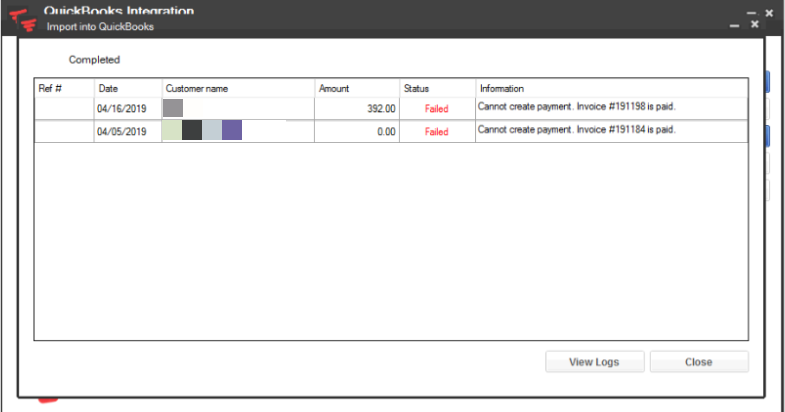Image resolution: width=785 pixels, height=412 pixels.
Task: Click the Close button in the import dialog
Action: tap(699, 361)
